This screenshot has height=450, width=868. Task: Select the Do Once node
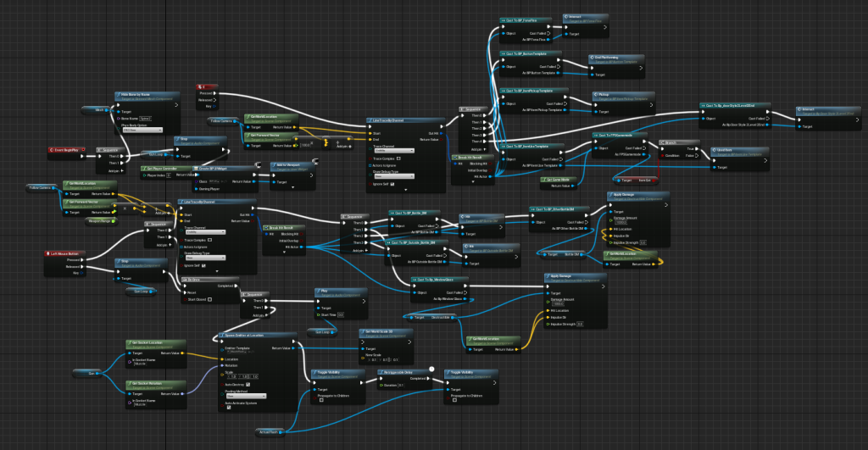point(195,278)
